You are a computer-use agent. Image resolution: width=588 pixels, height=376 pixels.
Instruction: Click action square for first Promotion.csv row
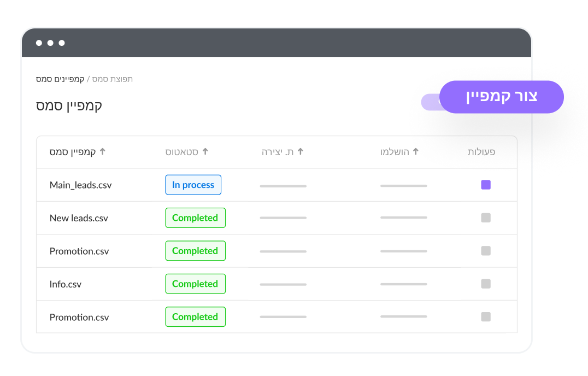pyautogui.click(x=486, y=251)
